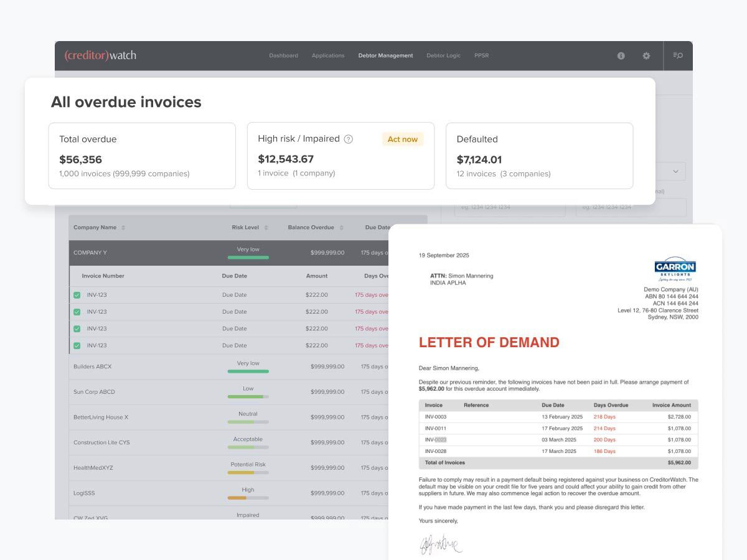
Task: Toggle the last INV-123 invoice checkbox
Action: coord(77,345)
